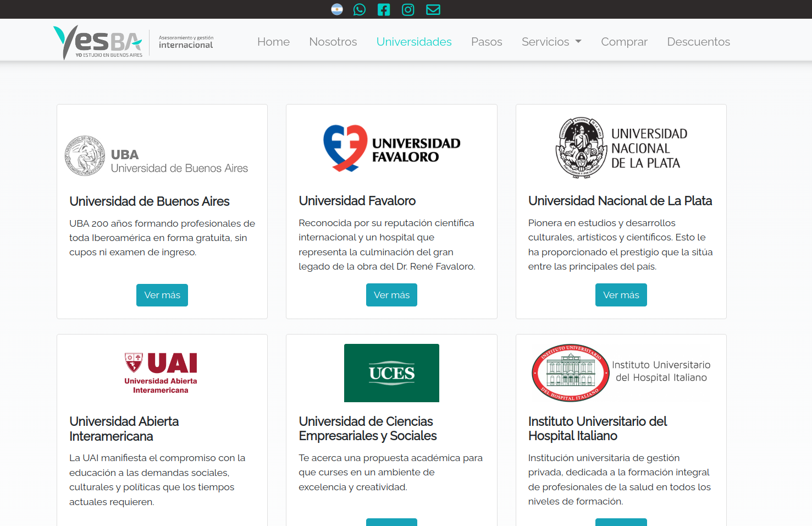This screenshot has height=526, width=812.
Task: Open the Facebook page icon
Action: coord(384,9)
